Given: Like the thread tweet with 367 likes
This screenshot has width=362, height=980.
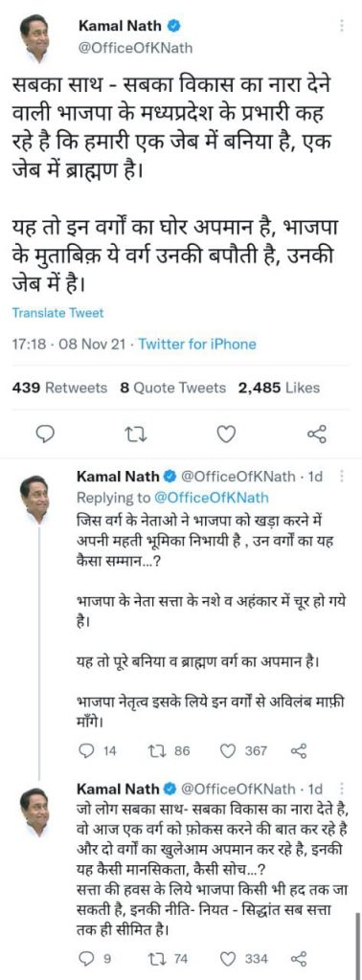Looking at the screenshot, I should point(245,750).
